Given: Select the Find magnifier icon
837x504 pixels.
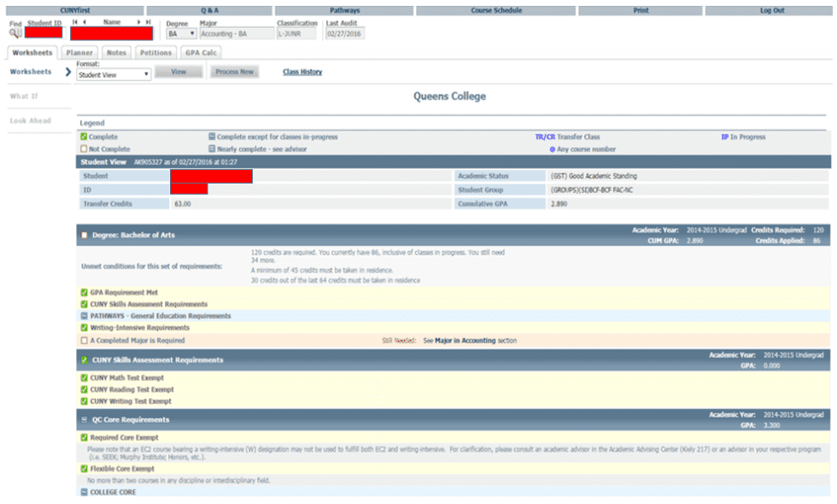Looking at the screenshot, I should point(13,32).
